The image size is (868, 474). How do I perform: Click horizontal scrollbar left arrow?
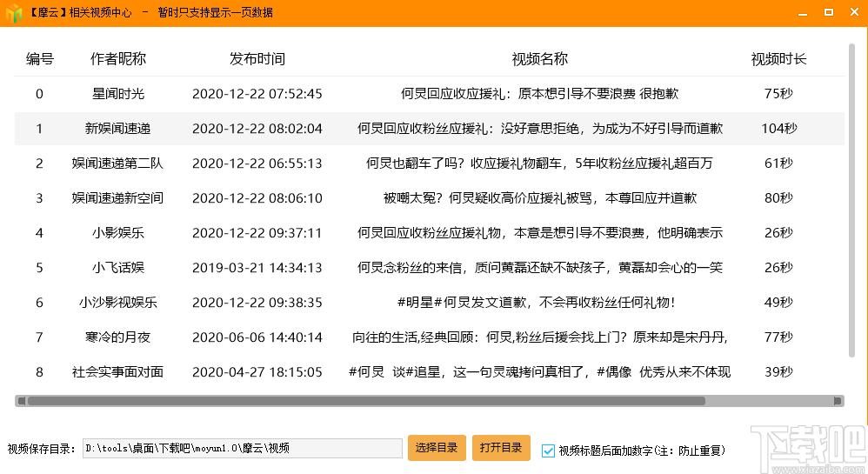click(x=21, y=401)
